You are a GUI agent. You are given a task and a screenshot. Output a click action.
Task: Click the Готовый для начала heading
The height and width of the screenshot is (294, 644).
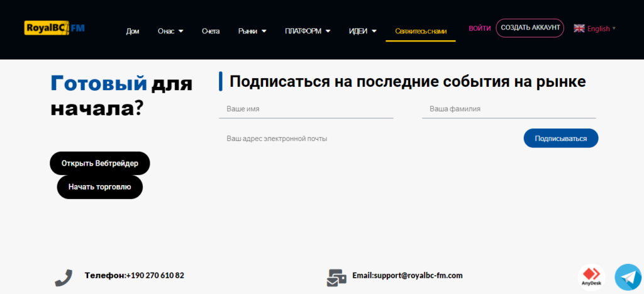(121, 96)
